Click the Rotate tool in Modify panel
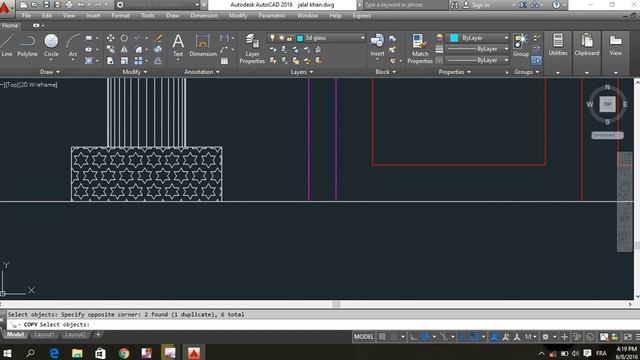The image size is (640, 360). pos(124,38)
